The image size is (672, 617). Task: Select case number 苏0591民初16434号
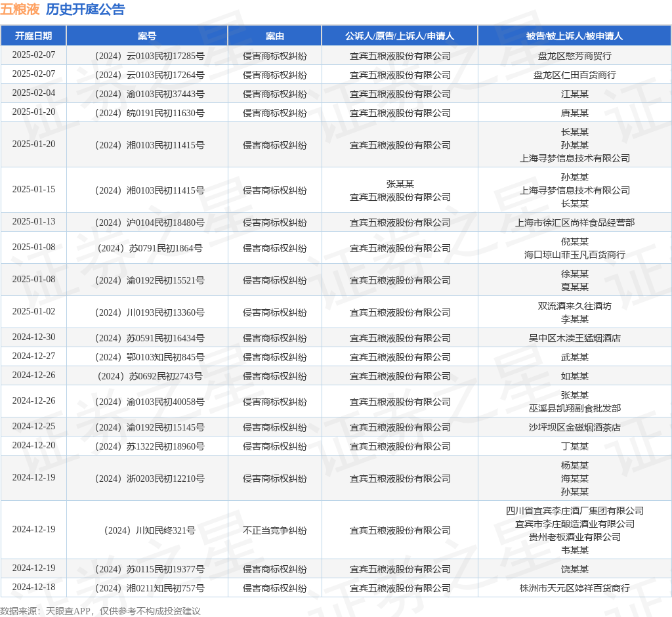point(150,338)
